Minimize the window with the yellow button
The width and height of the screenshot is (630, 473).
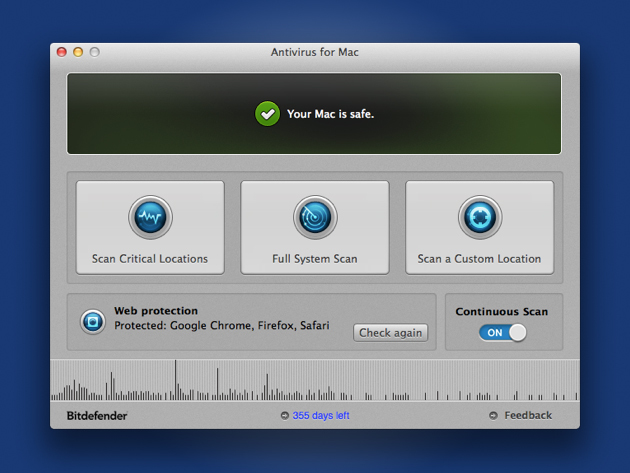pos(78,52)
